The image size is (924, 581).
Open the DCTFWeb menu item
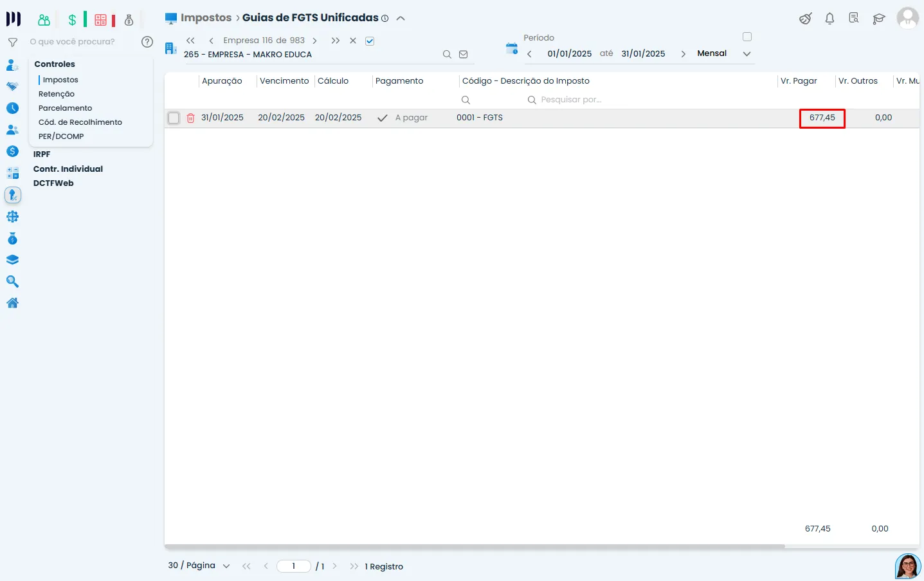(53, 183)
